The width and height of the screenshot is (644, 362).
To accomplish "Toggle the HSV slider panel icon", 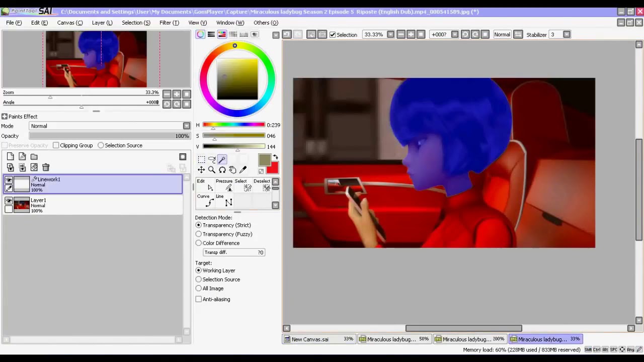I will coord(222,34).
